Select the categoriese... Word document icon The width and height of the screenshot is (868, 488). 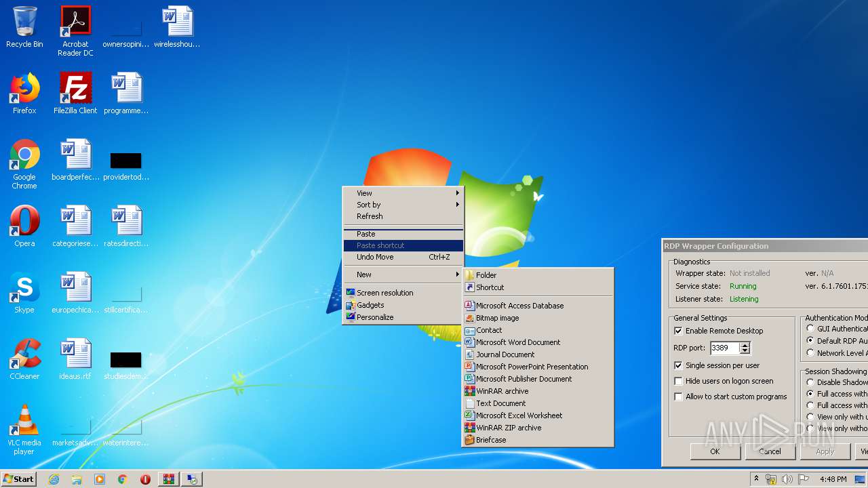click(75, 226)
